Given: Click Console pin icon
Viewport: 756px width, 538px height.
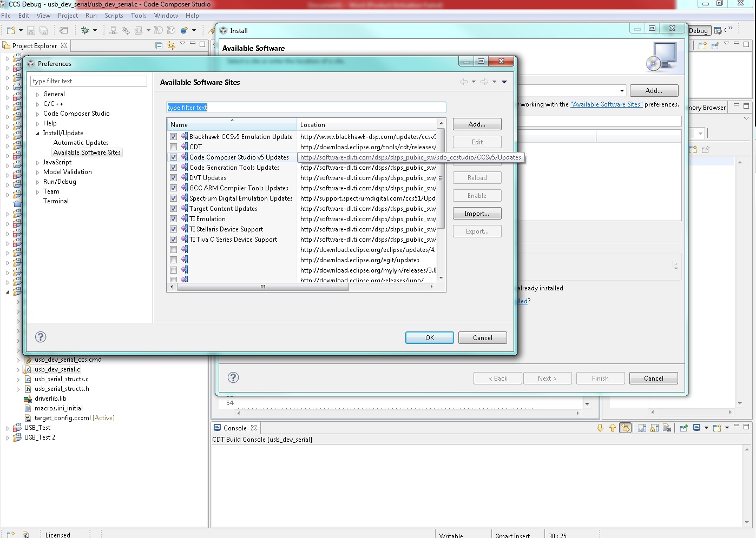Looking at the screenshot, I should [x=683, y=428].
